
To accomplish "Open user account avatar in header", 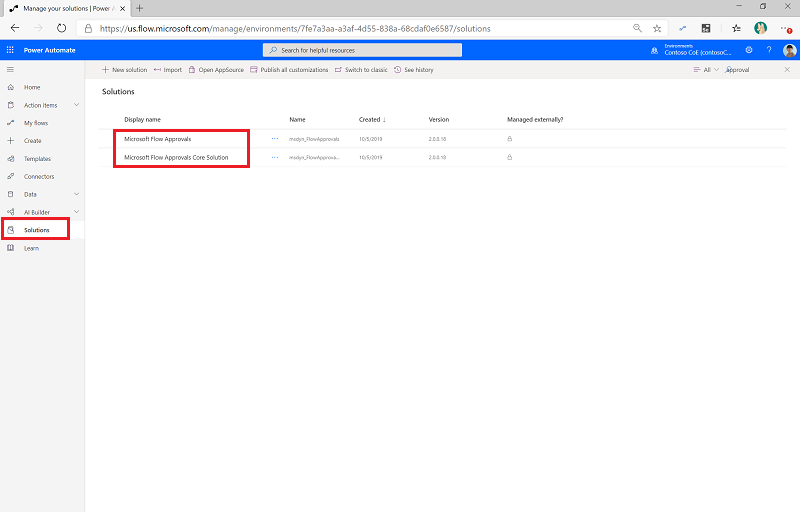I will coord(789,50).
